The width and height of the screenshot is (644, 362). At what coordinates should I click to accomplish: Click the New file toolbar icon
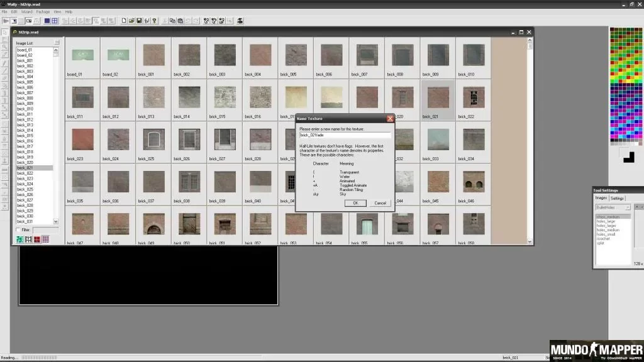[124, 21]
